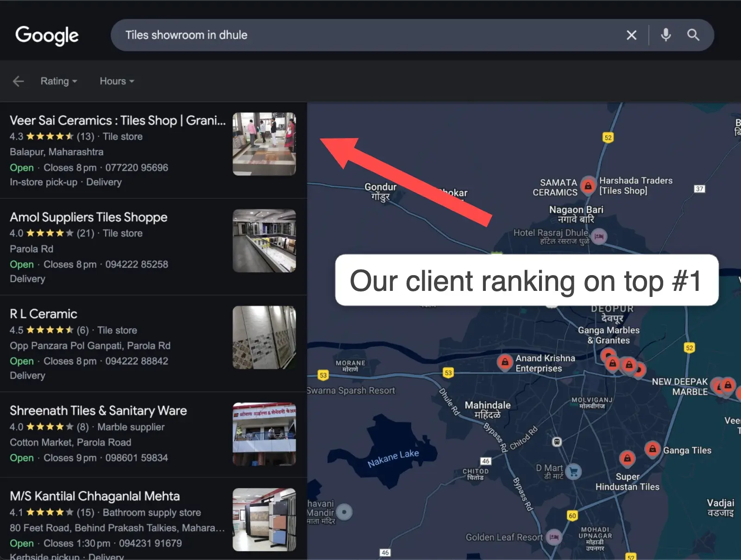741x560 pixels.
Task: Click the Golden Leaf Resort hotel icon
Action: [x=554, y=537]
